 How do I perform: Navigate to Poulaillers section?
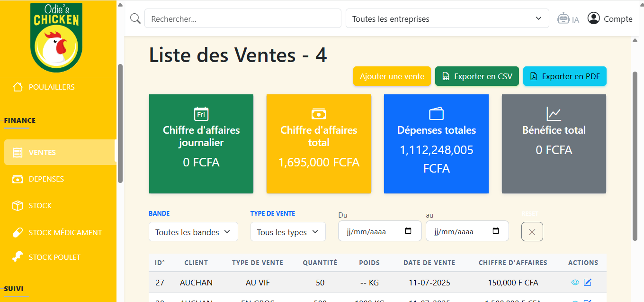pos(51,87)
